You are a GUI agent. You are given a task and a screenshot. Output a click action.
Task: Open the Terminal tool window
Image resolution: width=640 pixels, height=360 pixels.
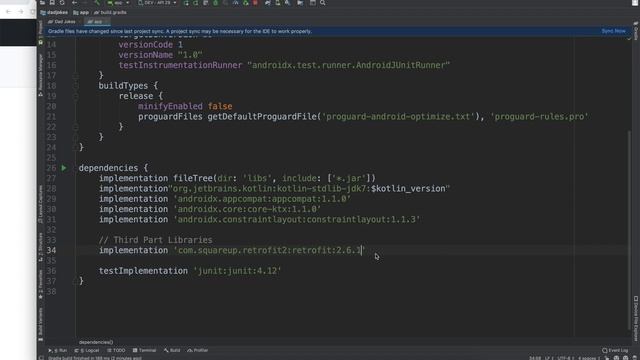pyautogui.click(x=144, y=350)
